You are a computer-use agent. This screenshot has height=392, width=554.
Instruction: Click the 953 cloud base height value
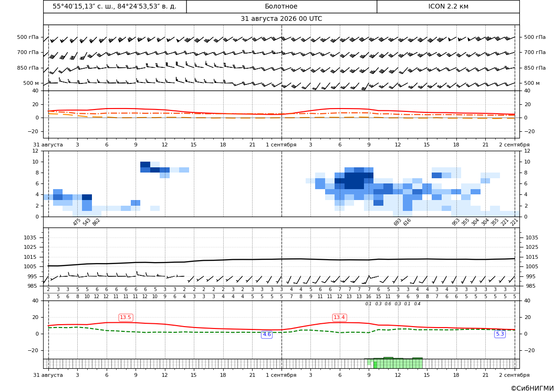pos(456,222)
